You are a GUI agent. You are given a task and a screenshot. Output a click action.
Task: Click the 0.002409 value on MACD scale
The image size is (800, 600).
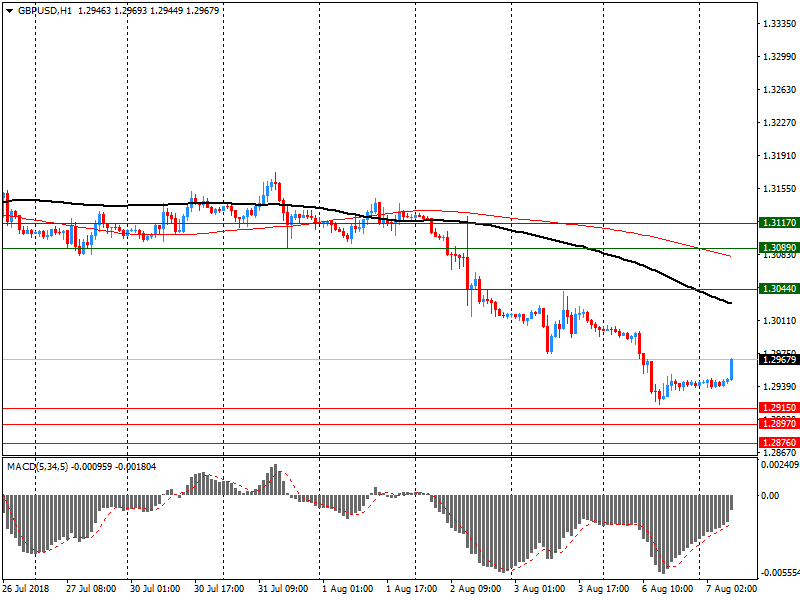pos(778,464)
